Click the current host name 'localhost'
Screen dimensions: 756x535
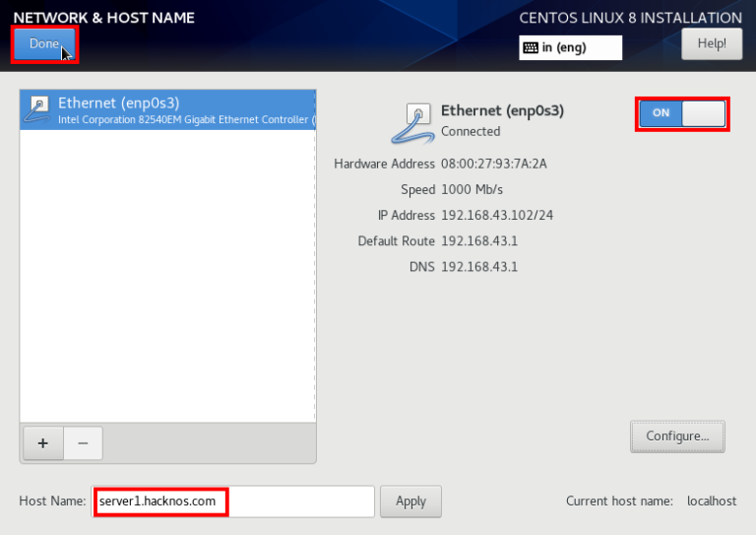pyautogui.click(x=711, y=502)
